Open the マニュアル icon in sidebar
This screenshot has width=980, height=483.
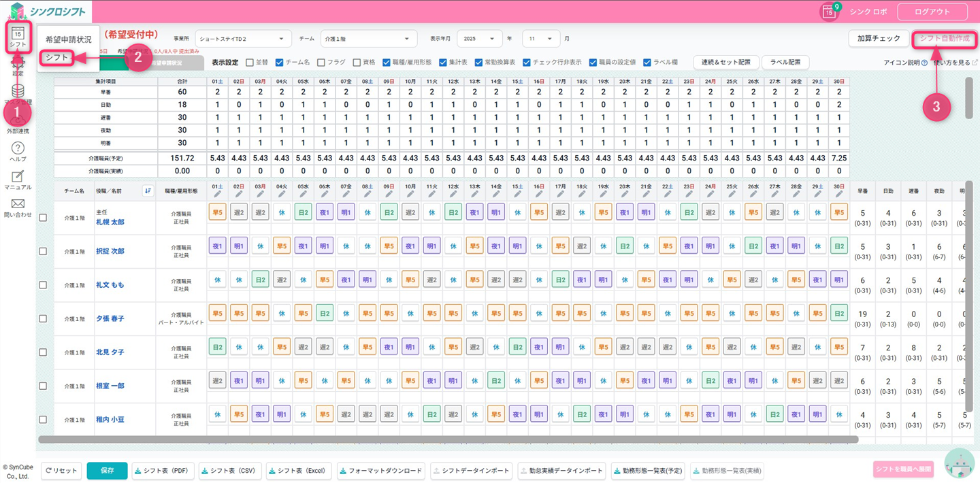pos(18,177)
